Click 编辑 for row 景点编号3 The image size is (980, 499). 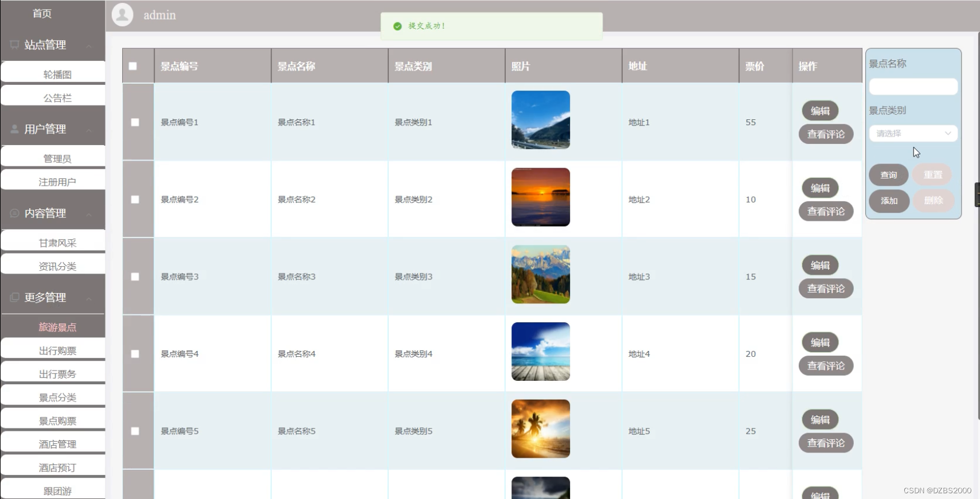pyautogui.click(x=820, y=265)
